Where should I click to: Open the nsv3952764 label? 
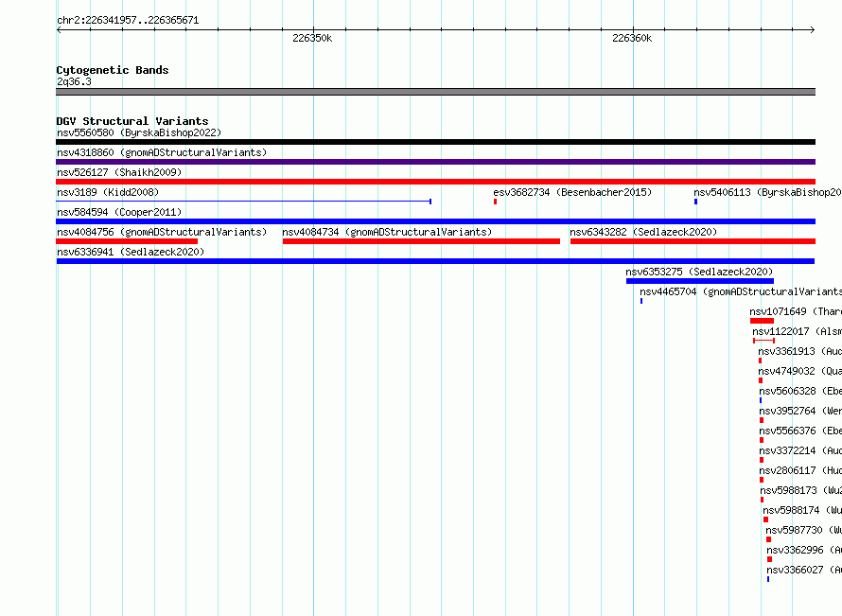point(800,411)
